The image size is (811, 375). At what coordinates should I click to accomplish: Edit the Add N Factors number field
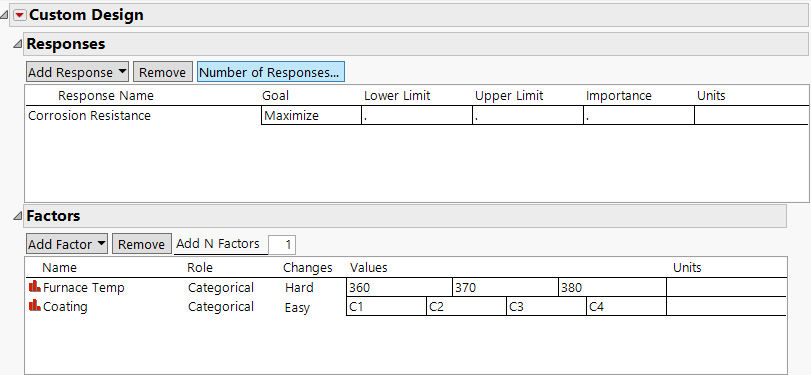(x=282, y=245)
